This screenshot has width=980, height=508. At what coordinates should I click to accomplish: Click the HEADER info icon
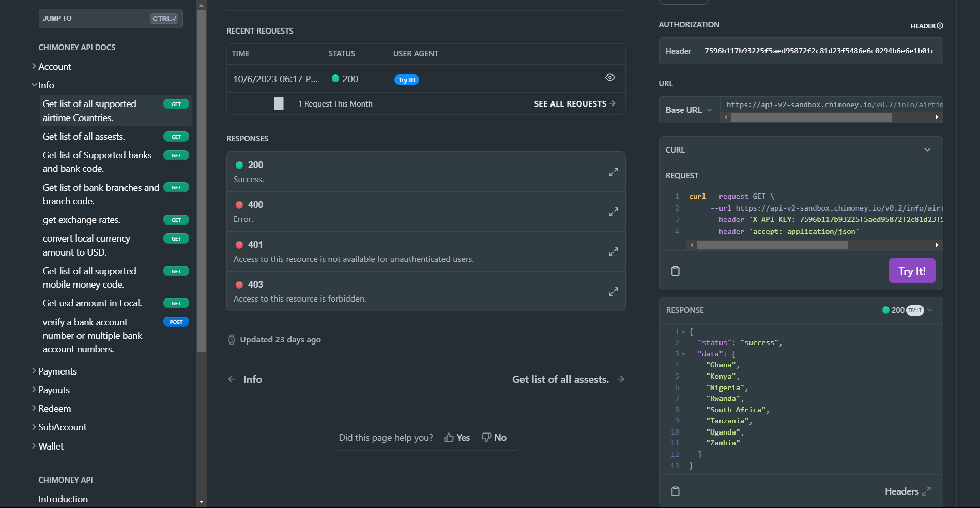[940, 26]
